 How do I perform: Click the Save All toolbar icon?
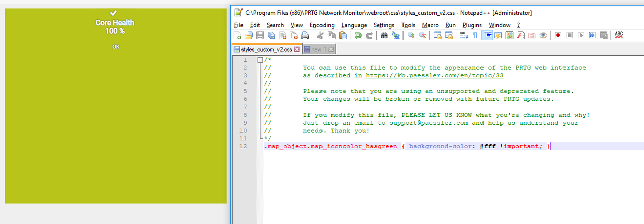[271, 35]
